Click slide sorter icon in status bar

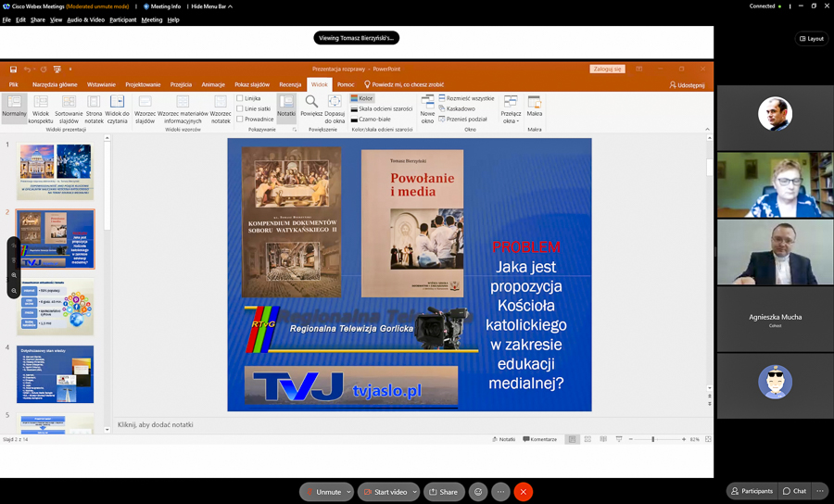pyautogui.click(x=588, y=439)
